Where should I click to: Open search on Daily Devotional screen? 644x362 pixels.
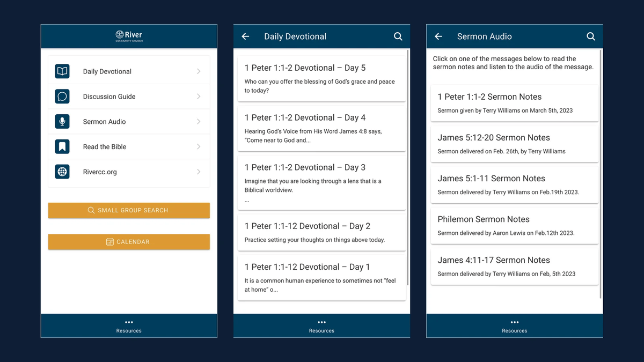(398, 36)
